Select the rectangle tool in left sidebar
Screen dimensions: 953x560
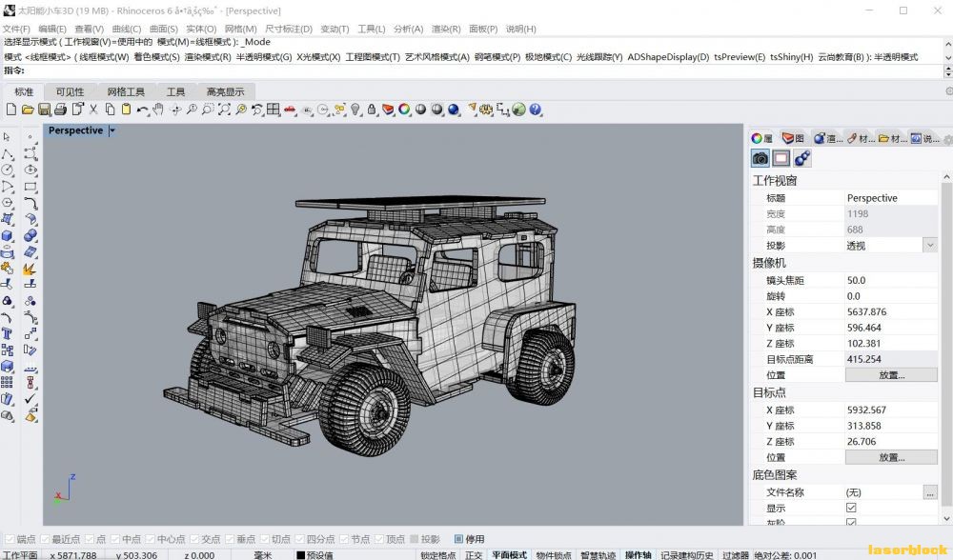click(x=30, y=187)
